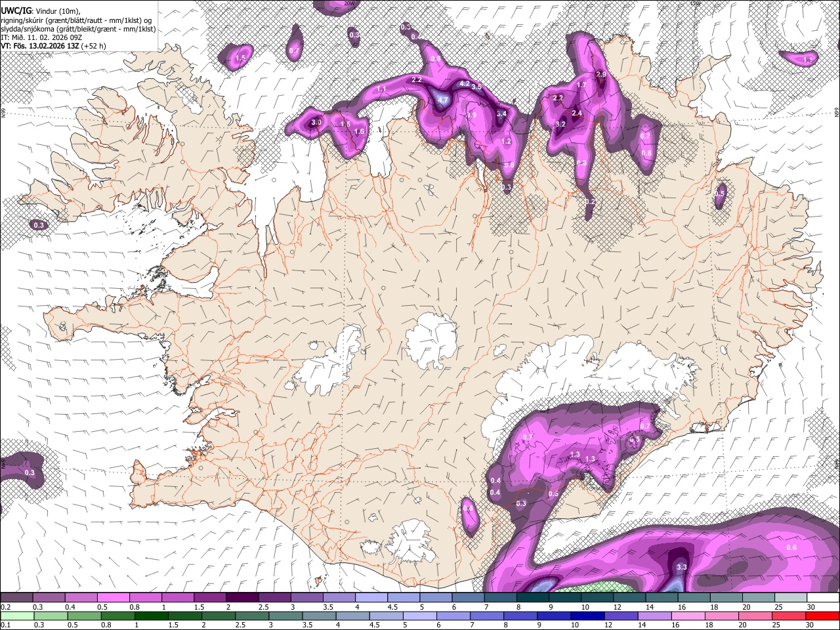The image size is (840, 630).
Task: Pick the bright red swatch ending the lower legend
Action: pyautogui.click(x=822, y=616)
